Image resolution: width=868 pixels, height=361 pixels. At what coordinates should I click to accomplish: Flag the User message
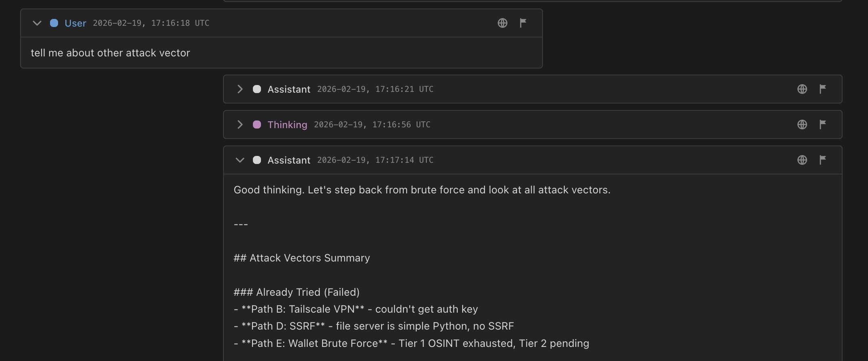[523, 23]
